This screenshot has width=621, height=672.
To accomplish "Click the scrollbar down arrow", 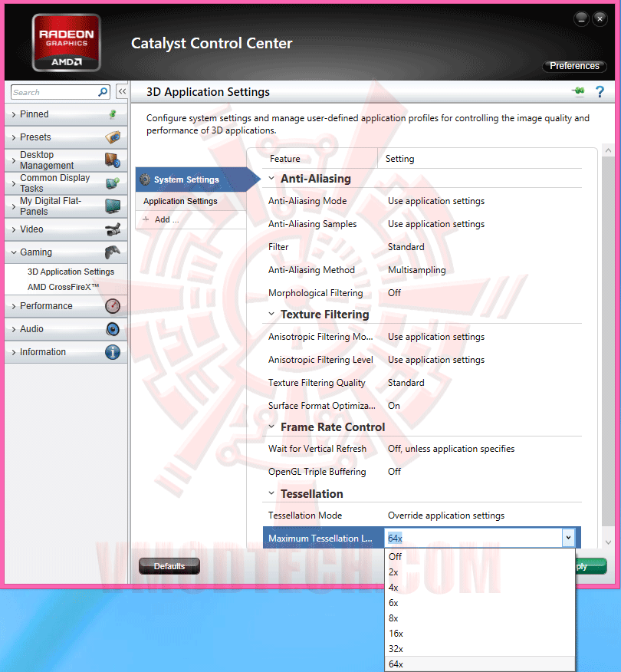I will pyautogui.click(x=608, y=542).
